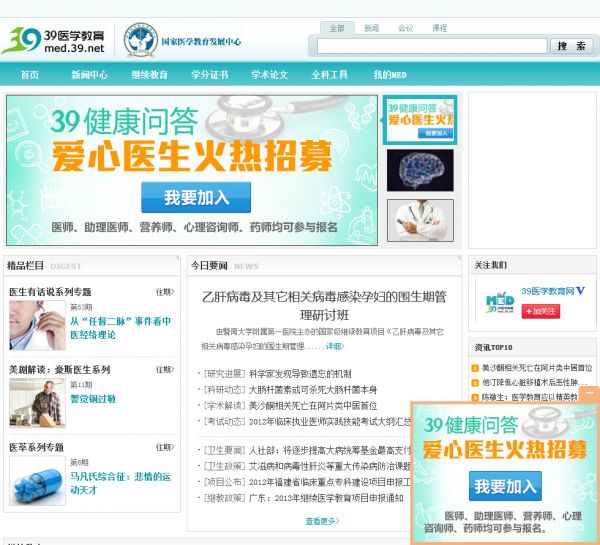
Task: Select the 39健康问答 banner thumbnail
Action: (420, 120)
